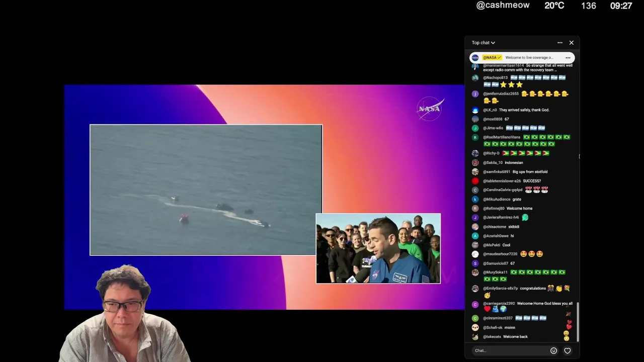Click the pinned 'Welcome to live coverage' message
644x362 pixels.
529,57
